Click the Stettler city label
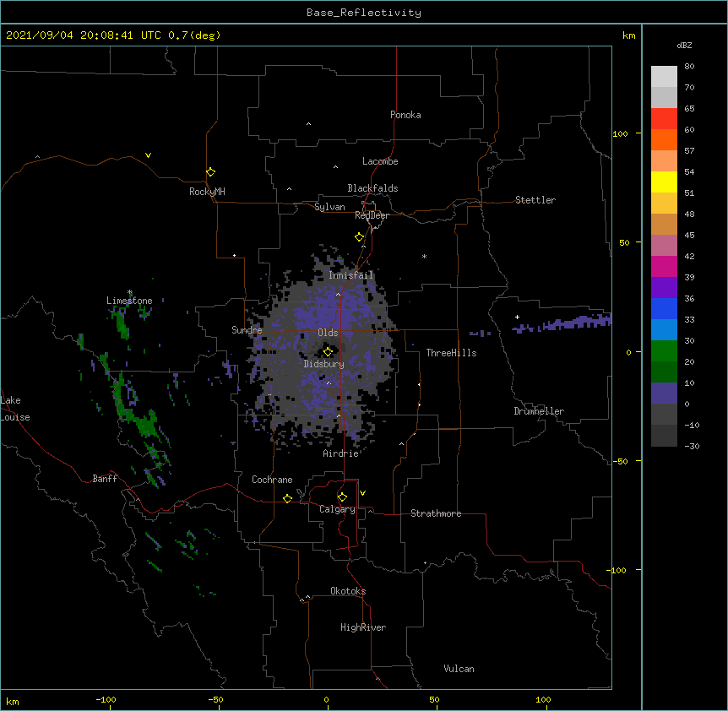Image resolution: width=728 pixels, height=711 pixels. (535, 200)
